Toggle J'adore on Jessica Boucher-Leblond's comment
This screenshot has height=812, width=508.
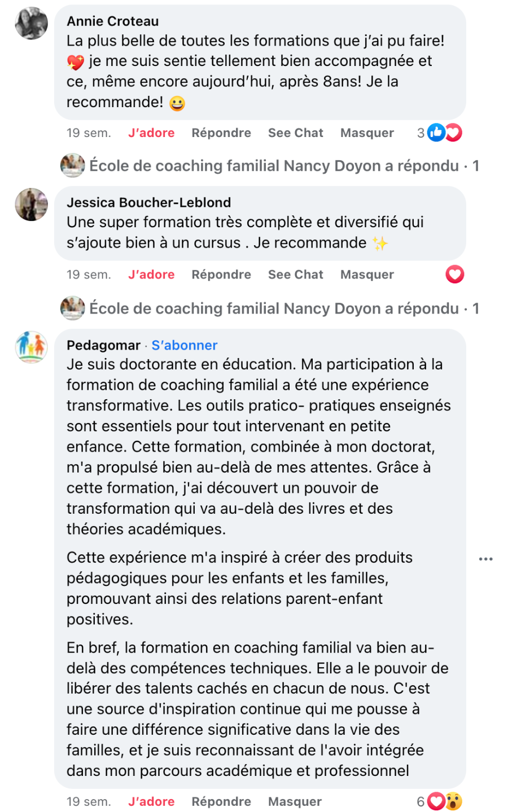tap(151, 275)
